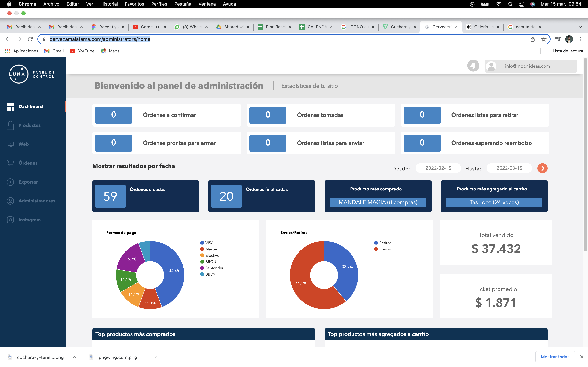The width and height of the screenshot is (588, 367).
Task: Click the Desde date field
Action: coord(438,168)
